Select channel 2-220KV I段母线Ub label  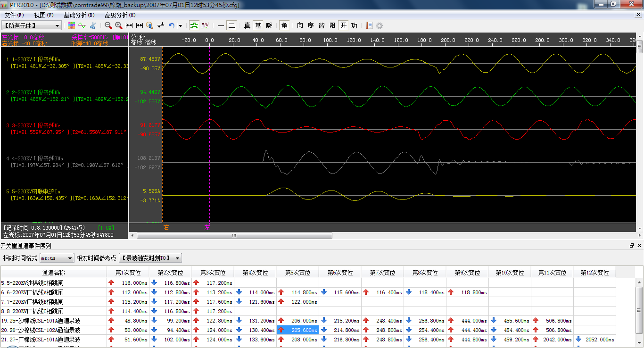(33, 92)
